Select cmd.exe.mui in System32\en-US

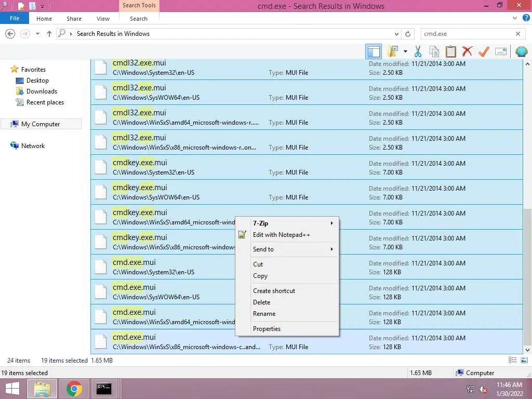307,267
